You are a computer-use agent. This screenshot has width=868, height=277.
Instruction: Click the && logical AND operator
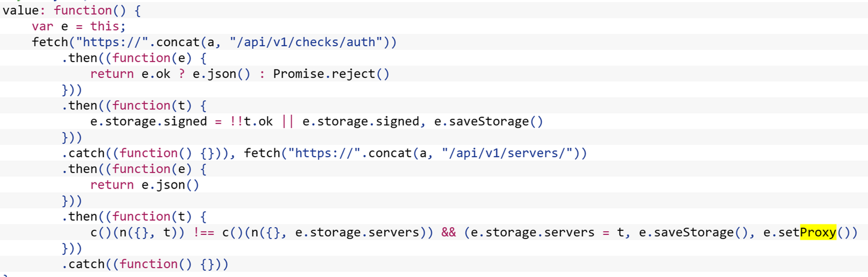[448, 232]
